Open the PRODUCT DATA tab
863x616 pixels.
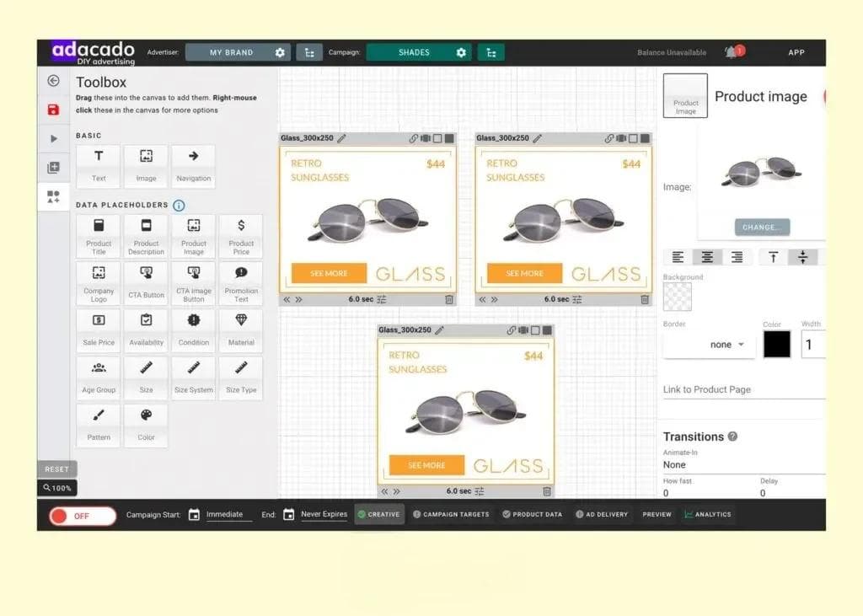tap(532, 514)
